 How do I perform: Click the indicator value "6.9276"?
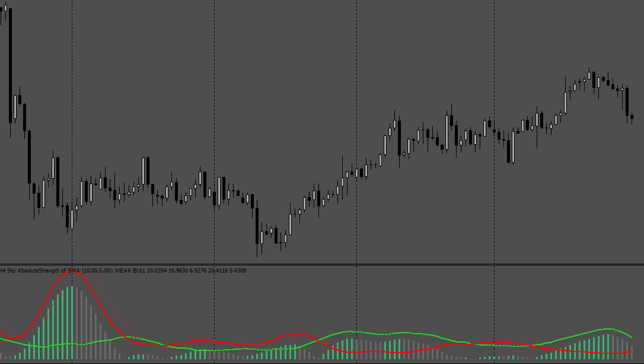pyautogui.click(x=198, y=271)
